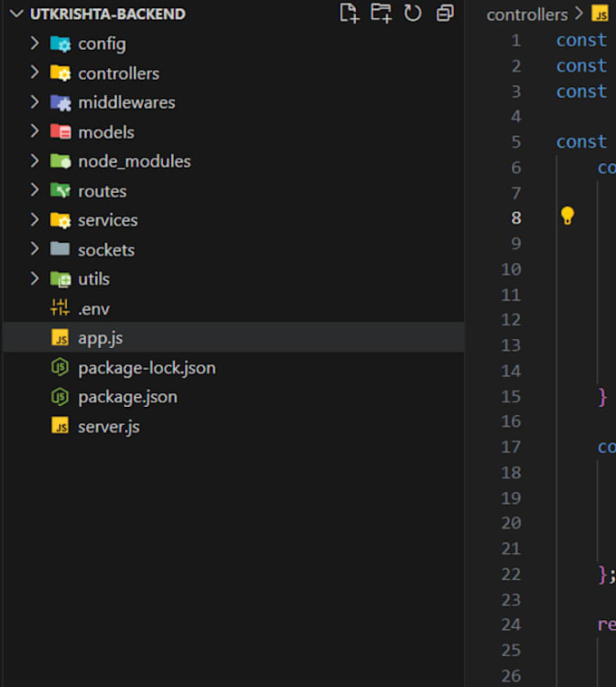Open the app.js file
The height and width of the screenshot is (687, 616).
tap(101, 339)
